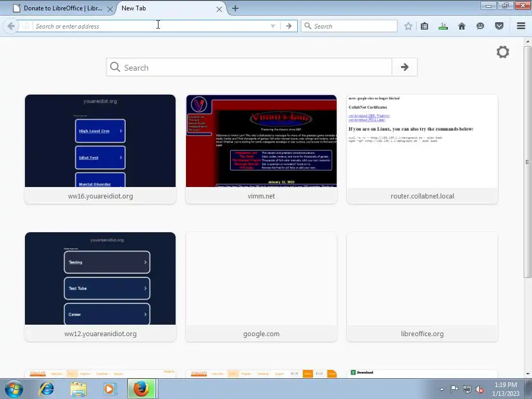The height and width of the screenshot is (399, 532).
Task: Open Windows Media Player from taskbar
Action: [110, 389]
